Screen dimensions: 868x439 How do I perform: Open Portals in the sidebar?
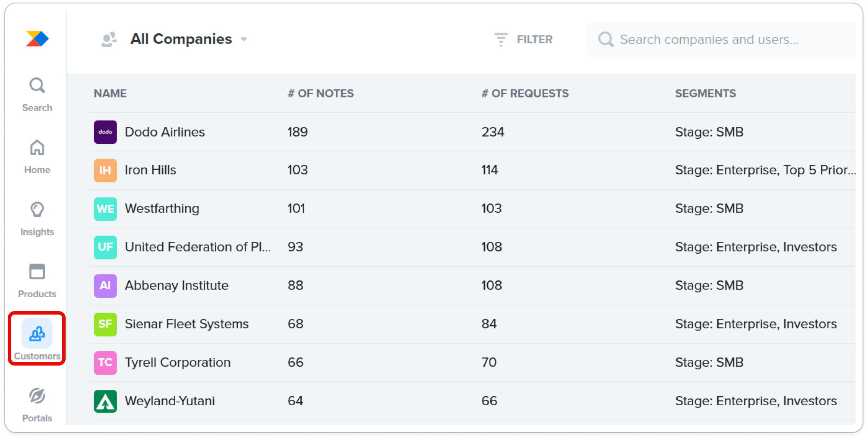37,405
